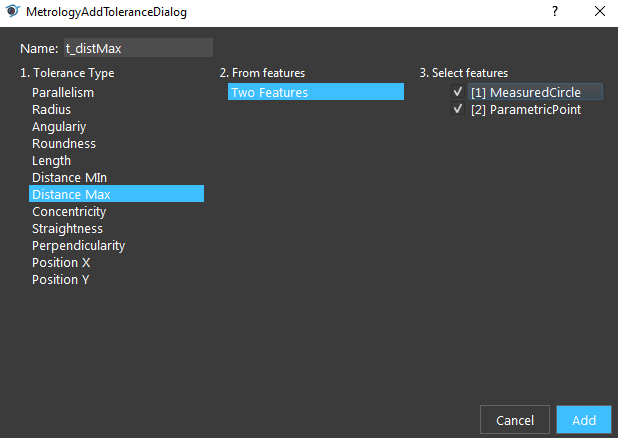618x438 pixels.
Task: Select the Distance MIn entry
Action: [117, 177]
